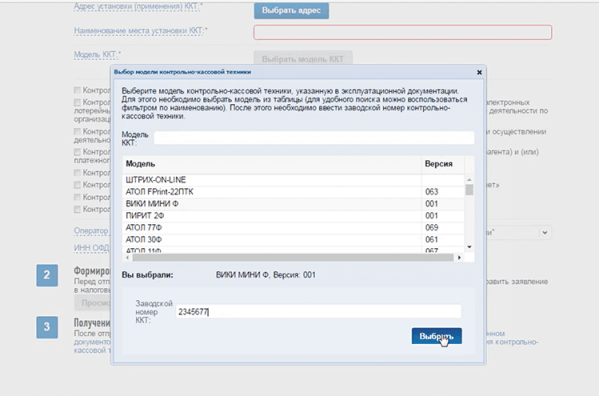This screenshot has height=396, width=599.
Task: Click the horizontal scrollbar track of table
Action: click(x=293, y=258)
